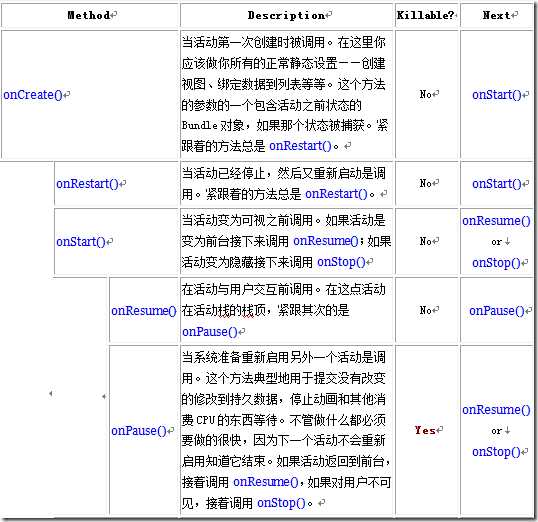
Task: Follow onStop() link inside onStart row description
Action: 341,262
